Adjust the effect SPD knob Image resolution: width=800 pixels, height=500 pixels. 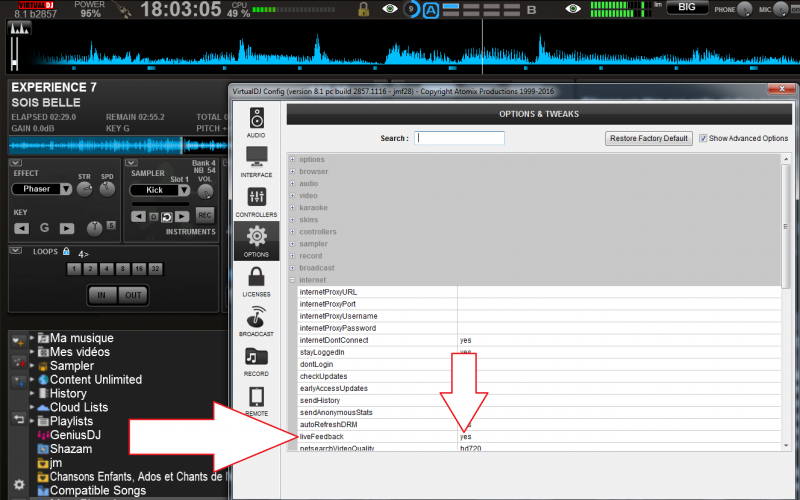pyautogui.click(x=107, y=189)
